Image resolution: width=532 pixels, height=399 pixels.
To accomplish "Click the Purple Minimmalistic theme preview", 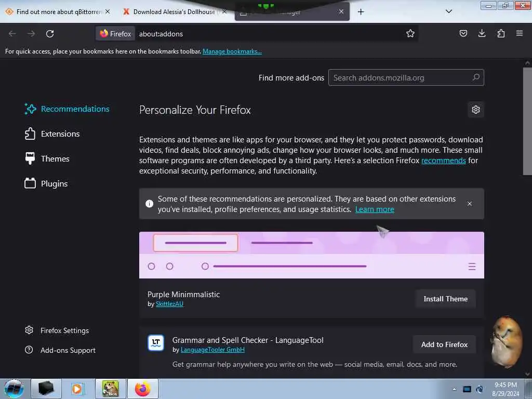I will coord(312,255).
